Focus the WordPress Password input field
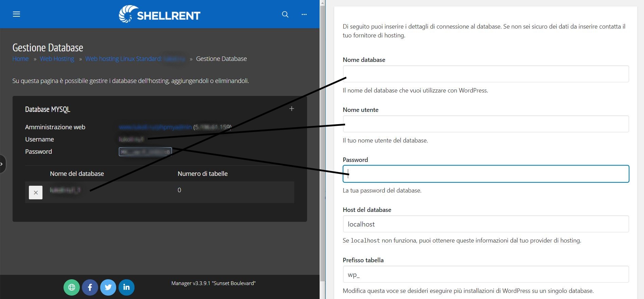Screen dimensions: 644x299 (486, 174)
